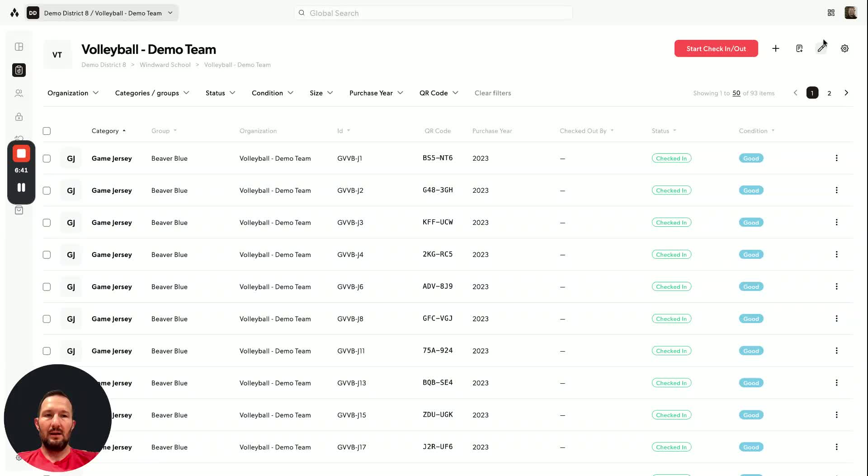Image resolution: width=868 pixels, height=476 pixels.
Task: Click Start Check In/Out button
Action: click(716, 48)
